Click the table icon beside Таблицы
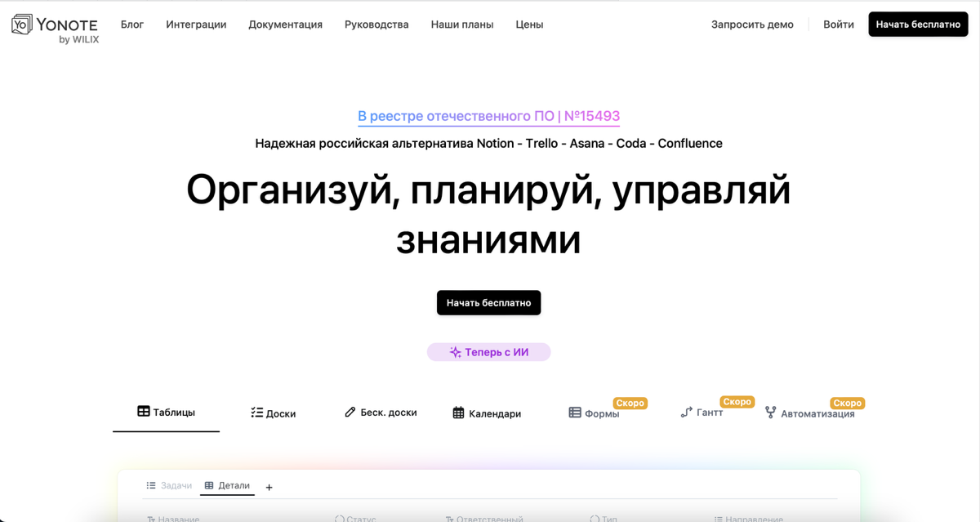The image size is (980, 522). (x=144, y=412)
